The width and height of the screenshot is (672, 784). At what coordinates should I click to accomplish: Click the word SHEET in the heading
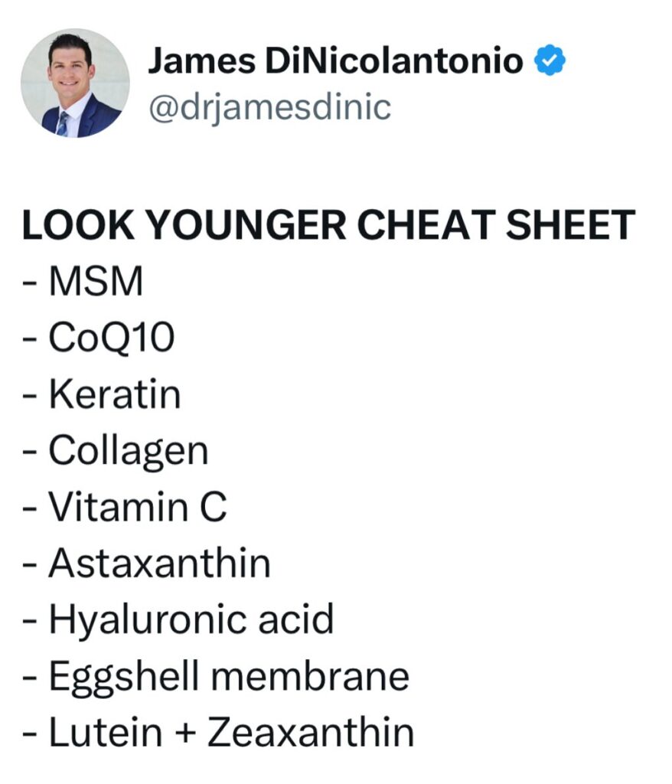point(570,225)
